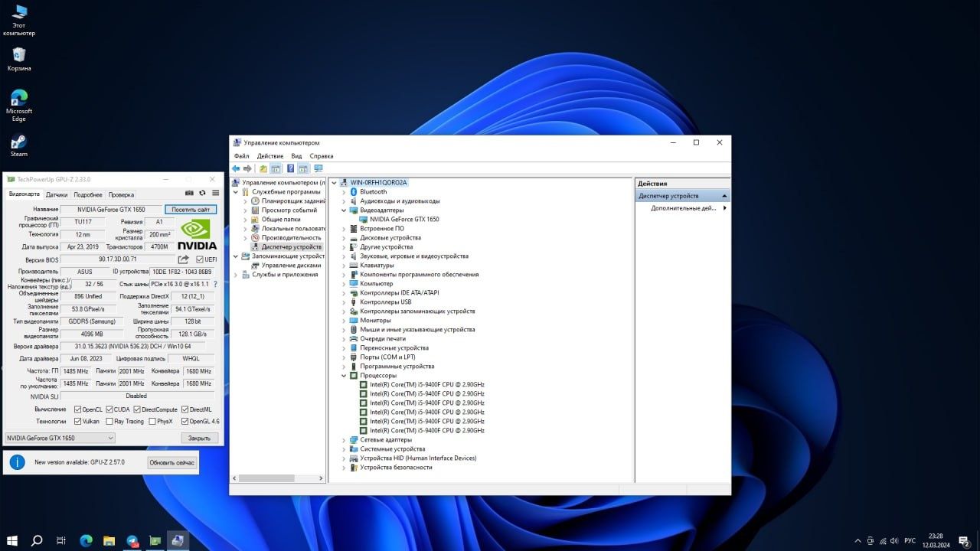Click the taskbar volume speaker icon

pos(895,541)
